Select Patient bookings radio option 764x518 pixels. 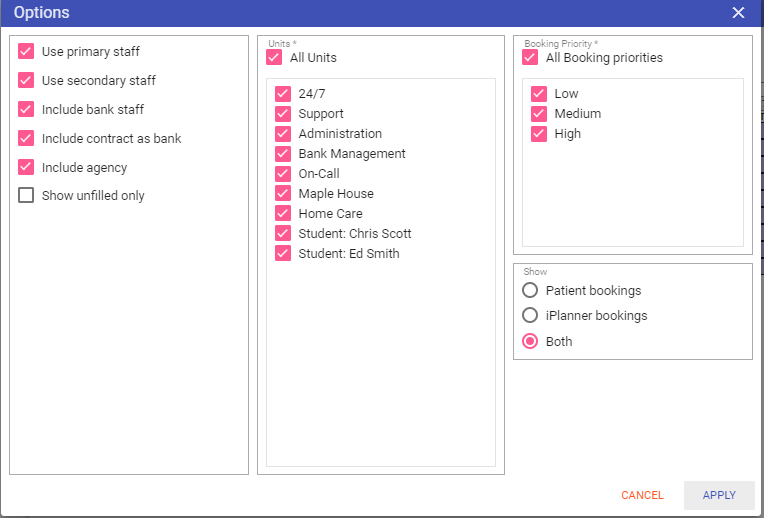click(x=530, y=291)
